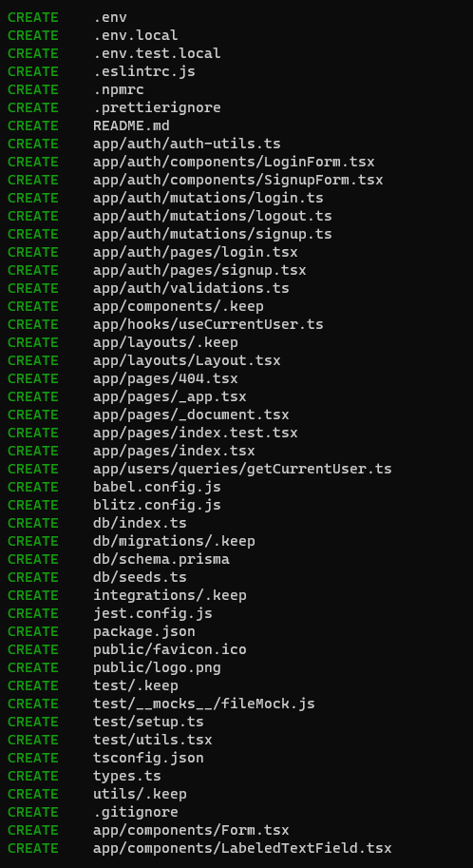This screenshot has width=473, height=868.
Task: Select the .eslintrc.js entry
Action: click(143, 72)
